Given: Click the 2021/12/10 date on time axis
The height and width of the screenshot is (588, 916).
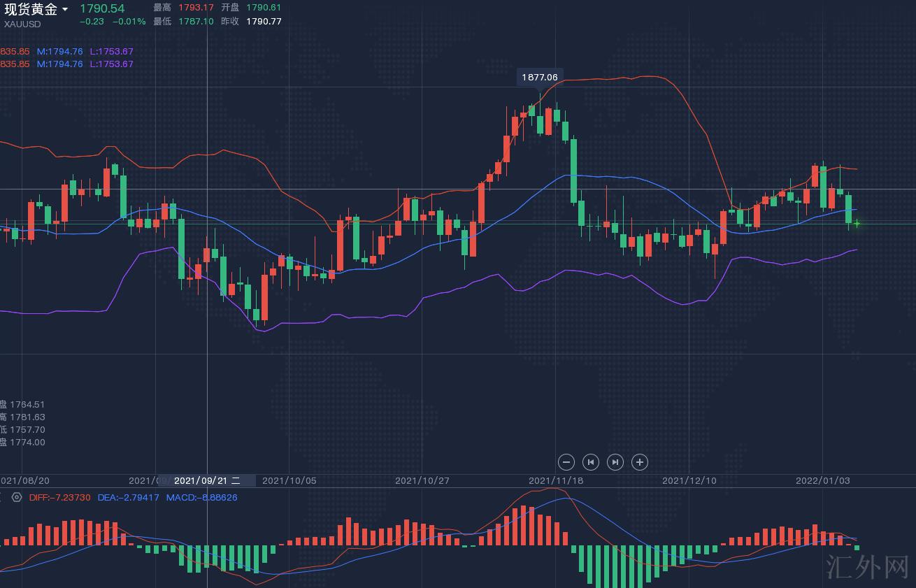Looking at the screenshot, I should [689, 480].
